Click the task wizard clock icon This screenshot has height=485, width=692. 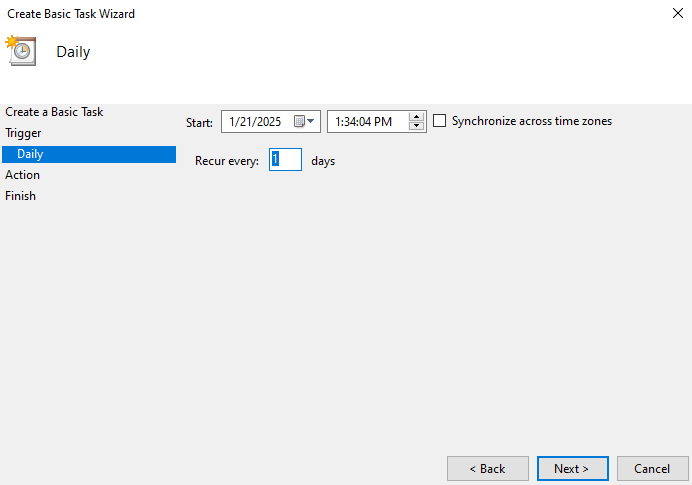click(x=21, y=51)
